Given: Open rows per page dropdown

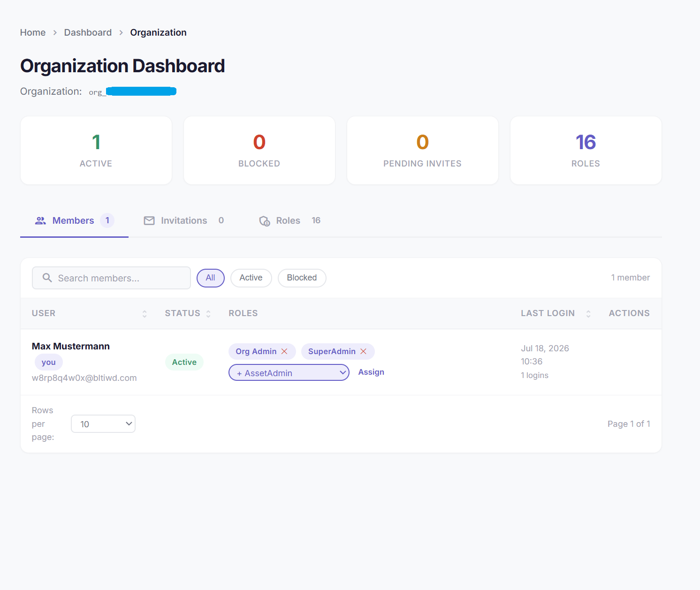Looking at the screenshot, I should (103, 424).
